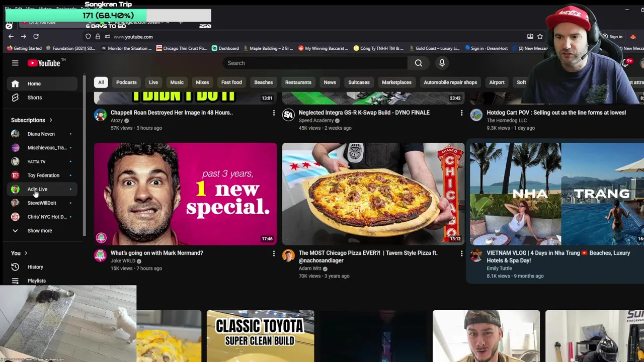
Task: Select the Podcasts filter chip
Action: click(x=126, y=82)
